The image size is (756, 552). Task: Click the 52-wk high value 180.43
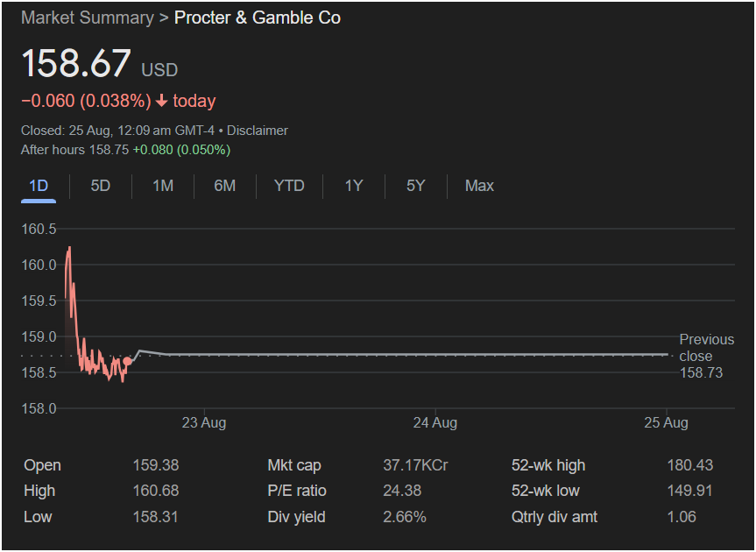point(689,465)
